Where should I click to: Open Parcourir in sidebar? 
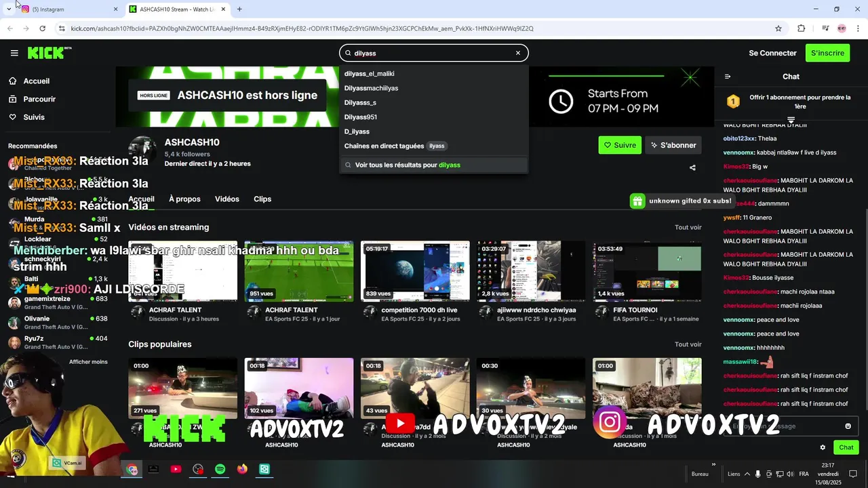pos(39,99)
